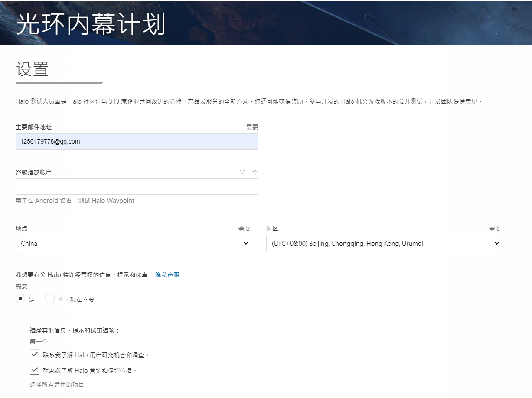
Task: Open the UTC+08:00 time zone dropdown
Action: point(384,243)
